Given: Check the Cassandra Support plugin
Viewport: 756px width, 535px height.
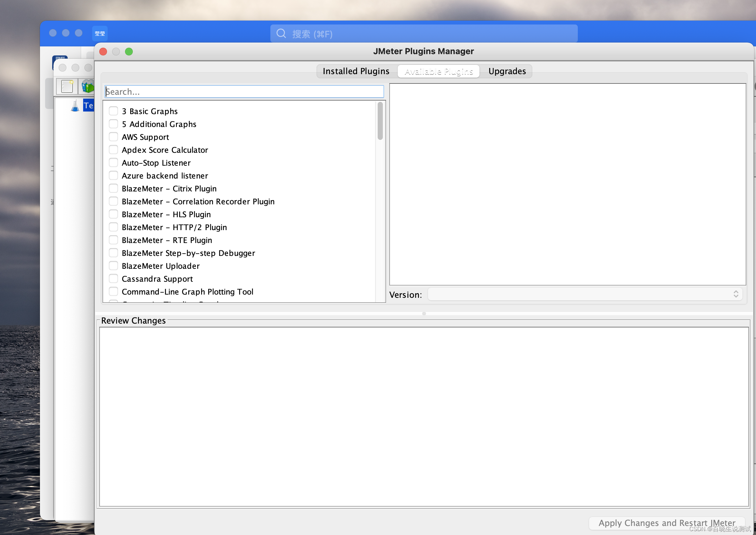Looking at the screenshot, I should tap(113, 279).
